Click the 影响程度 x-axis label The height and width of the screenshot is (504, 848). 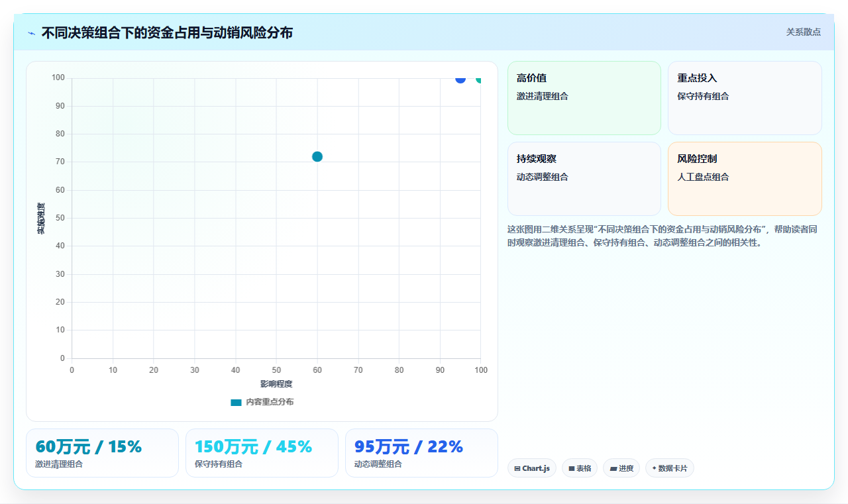pos(276,384)
